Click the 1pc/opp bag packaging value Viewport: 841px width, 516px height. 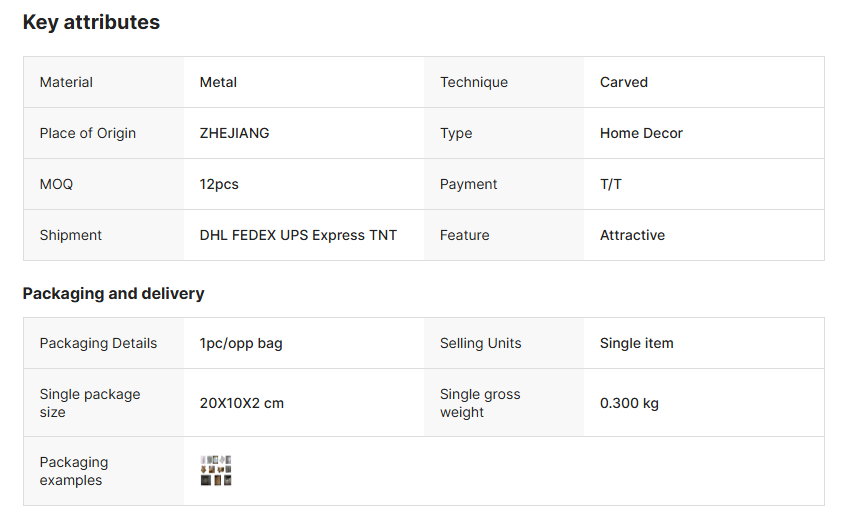coord(241,343)
